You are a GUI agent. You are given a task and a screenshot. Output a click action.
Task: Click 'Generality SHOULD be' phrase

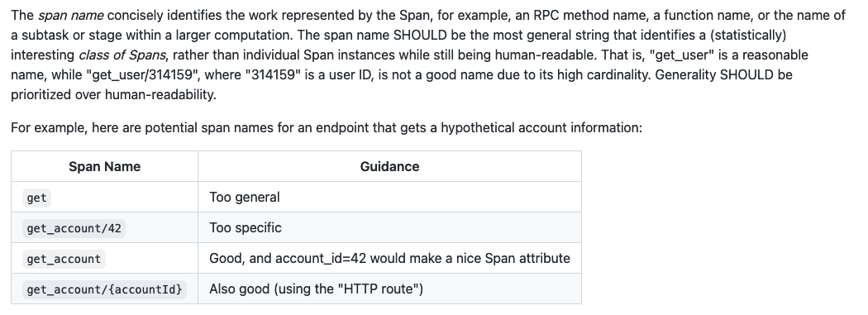click(723, 74)
